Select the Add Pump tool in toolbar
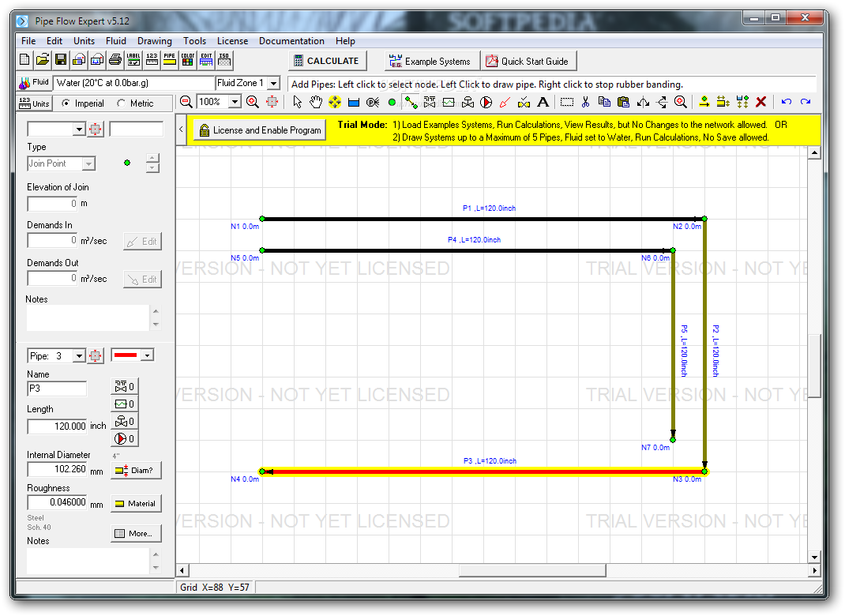Image resolution: width=845 pixels, height=616 pixels. tap(486, 102)
